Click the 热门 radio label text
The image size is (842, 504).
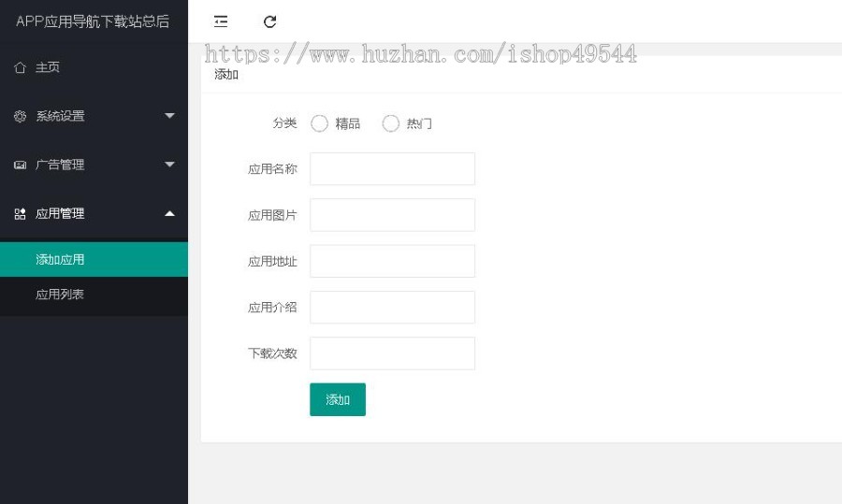tap(419, 123)
